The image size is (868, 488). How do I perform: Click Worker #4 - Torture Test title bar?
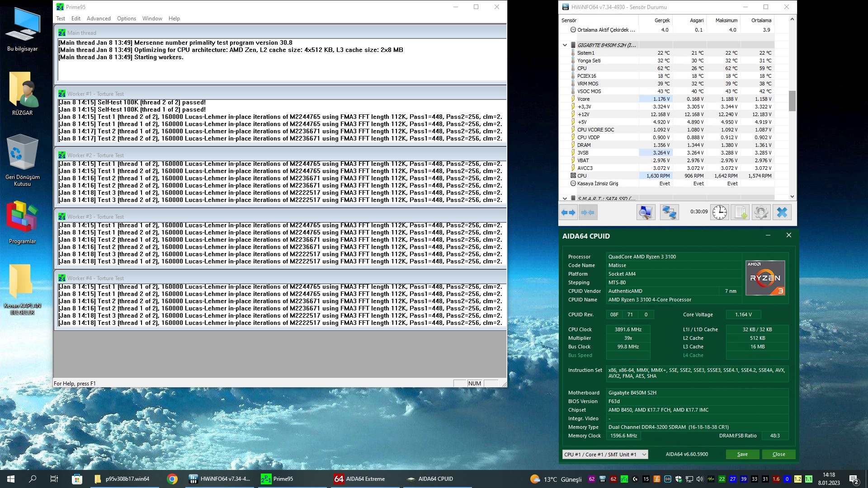280,278
